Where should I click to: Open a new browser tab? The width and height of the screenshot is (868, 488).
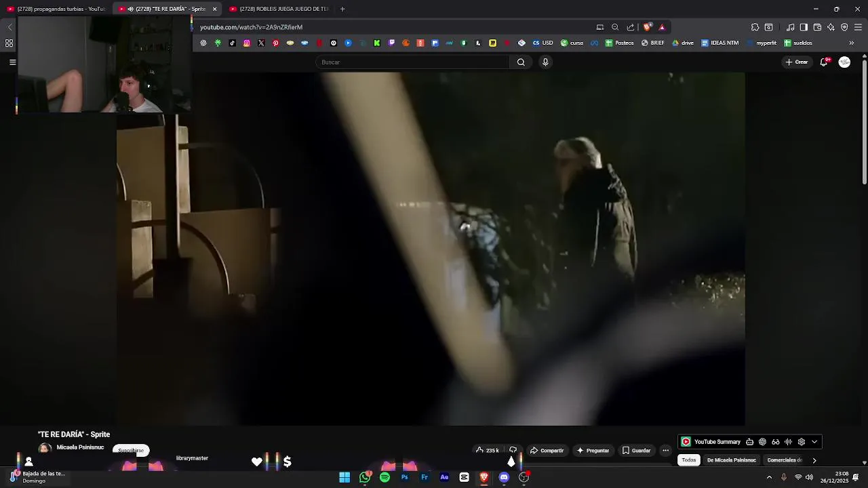pos(342,9)
